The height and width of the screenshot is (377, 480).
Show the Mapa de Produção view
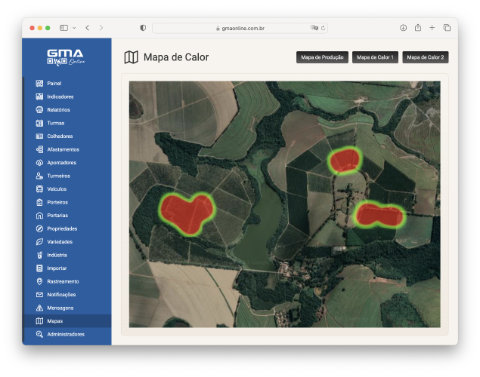point(322,57)
